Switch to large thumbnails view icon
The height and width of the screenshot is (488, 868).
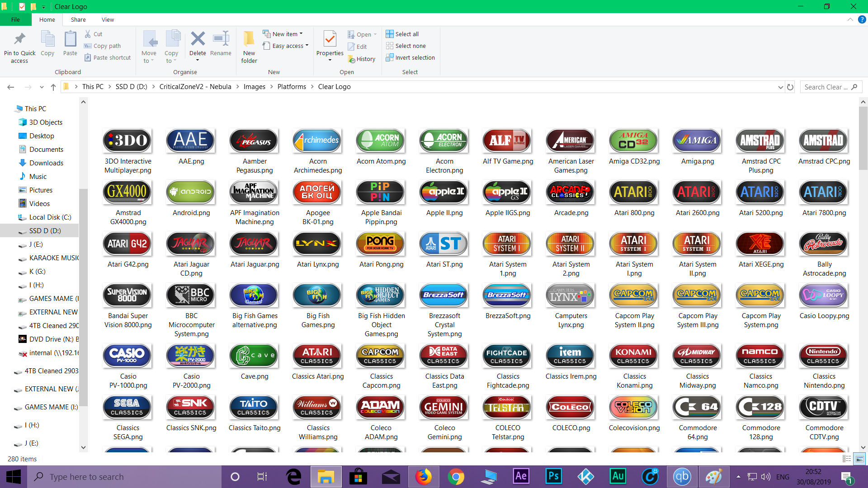(x=859, y=459)
